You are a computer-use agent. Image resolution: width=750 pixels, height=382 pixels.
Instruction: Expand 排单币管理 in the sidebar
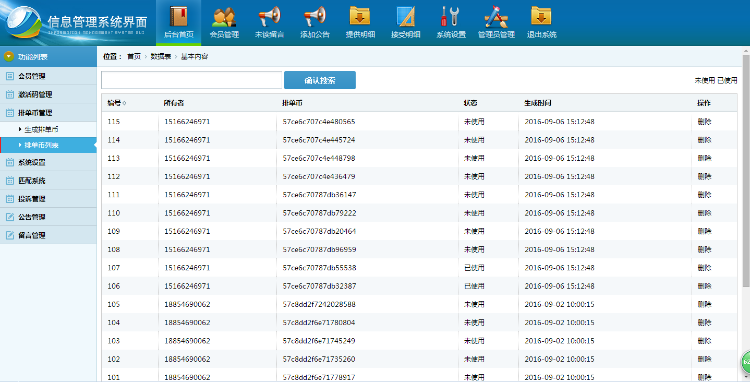pos(35,113)
